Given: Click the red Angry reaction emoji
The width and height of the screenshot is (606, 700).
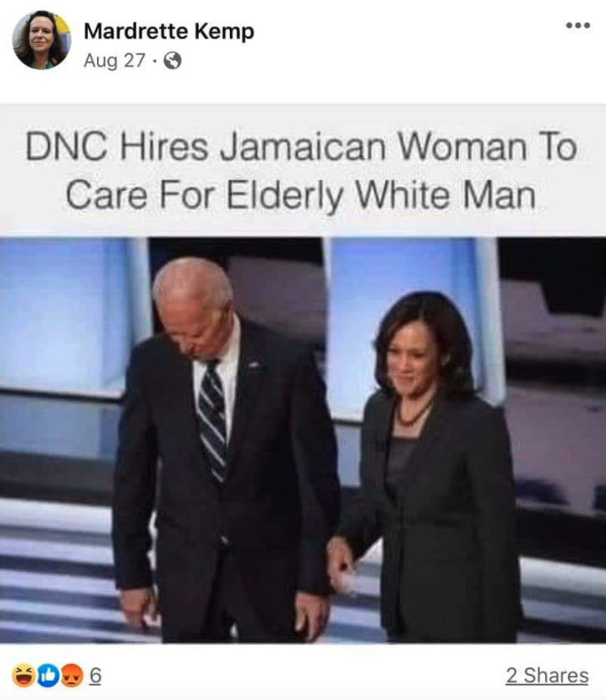Looking at the screenshot, I should (71, 676).
